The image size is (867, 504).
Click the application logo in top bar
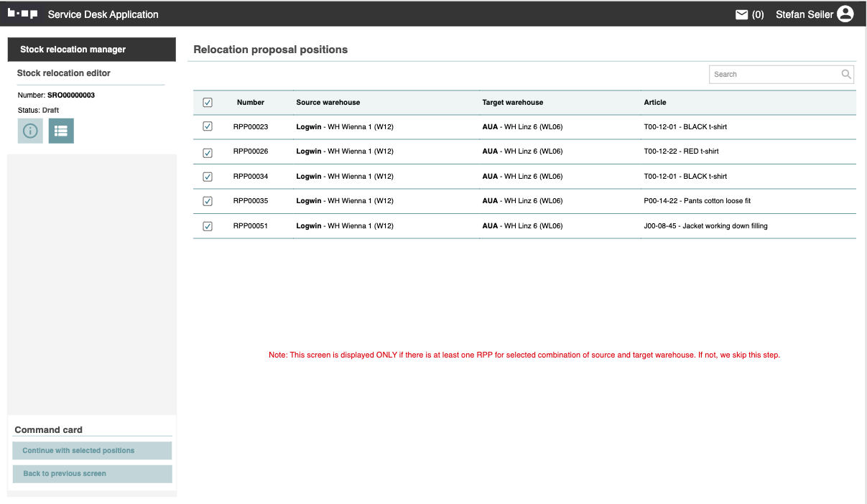click(x=22, y=14)
